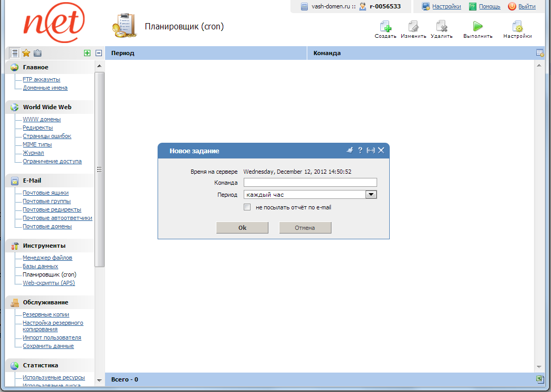This screenshot has width=551, height=392.
Task: Click inside the Команда input field
Action: click(x=310, y=182)
